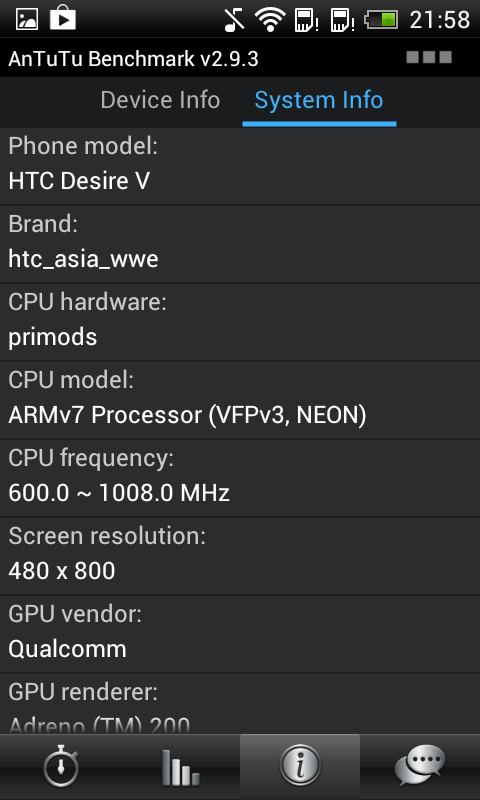Image resolution: width=480 pixels, height=800 pixels.
Task: Open the speech bubble forum tab
Action: [420, 767]
